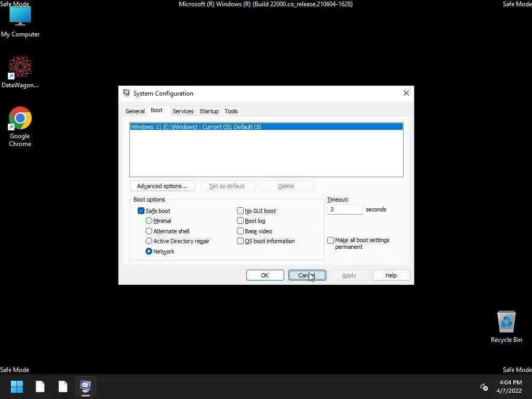Enable No GUI boot
The height and width of the screenshot is (399, 532).
(x=240, y=211)
